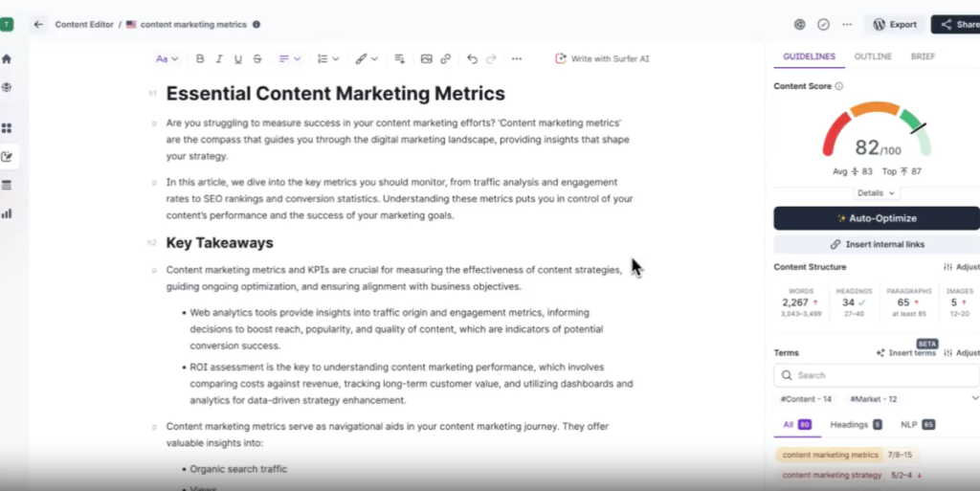Toggle underline formatting
980x491 pixels.
tap(238, 58)
